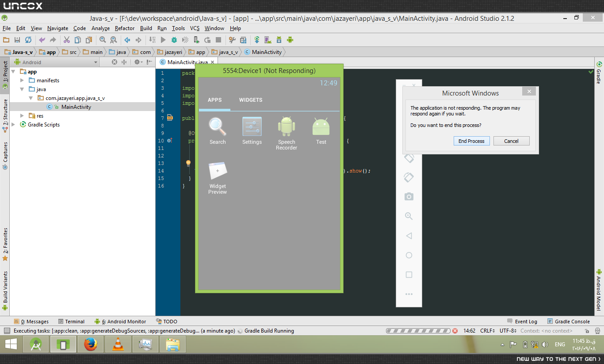Expand the res folder
This screenshot has height=364, width=604.
[22, 116]
